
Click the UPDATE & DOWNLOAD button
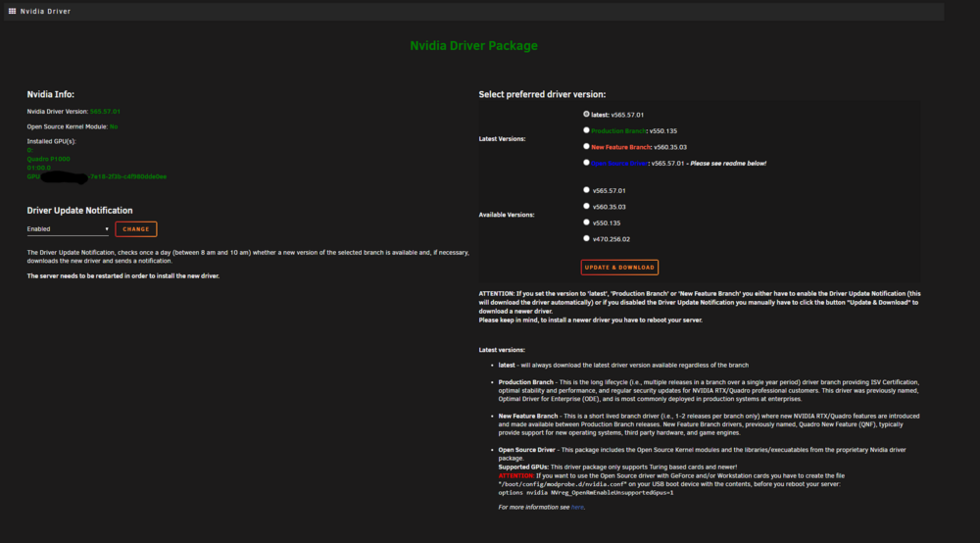coord(619,268)
